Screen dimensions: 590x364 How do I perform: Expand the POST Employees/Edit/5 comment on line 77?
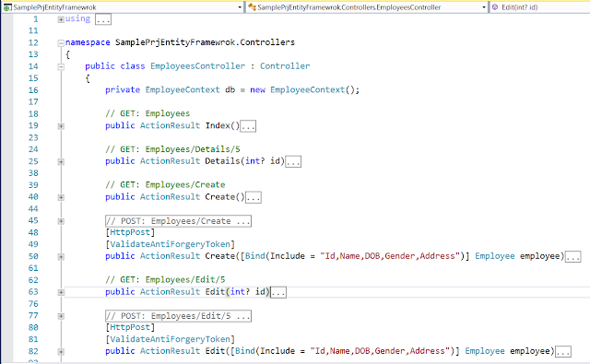coord(61,316)
